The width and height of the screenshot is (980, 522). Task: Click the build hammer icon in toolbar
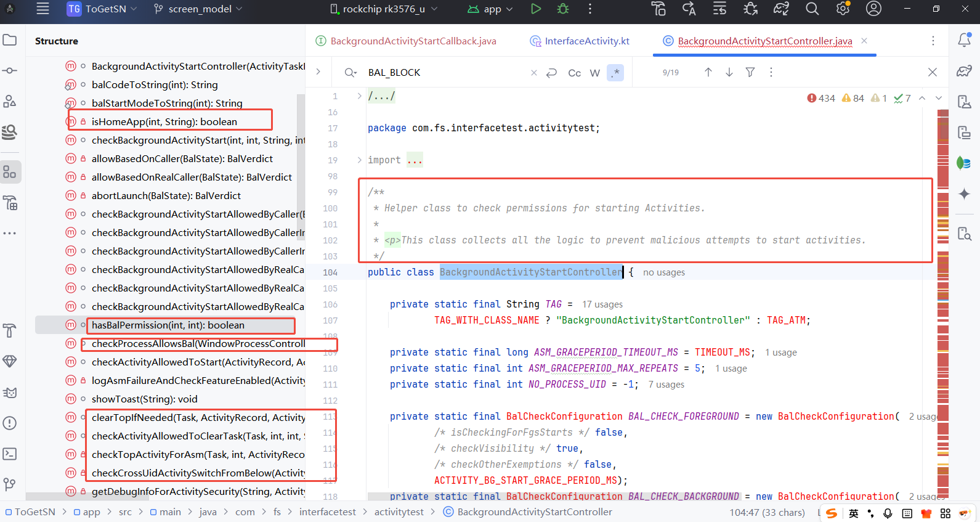[658, 9]
